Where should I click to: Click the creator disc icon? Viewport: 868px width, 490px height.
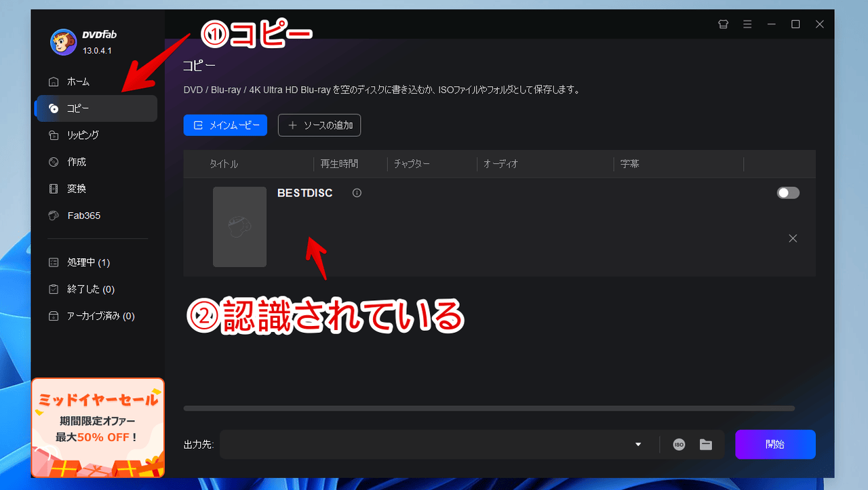(x=54, y=162)
